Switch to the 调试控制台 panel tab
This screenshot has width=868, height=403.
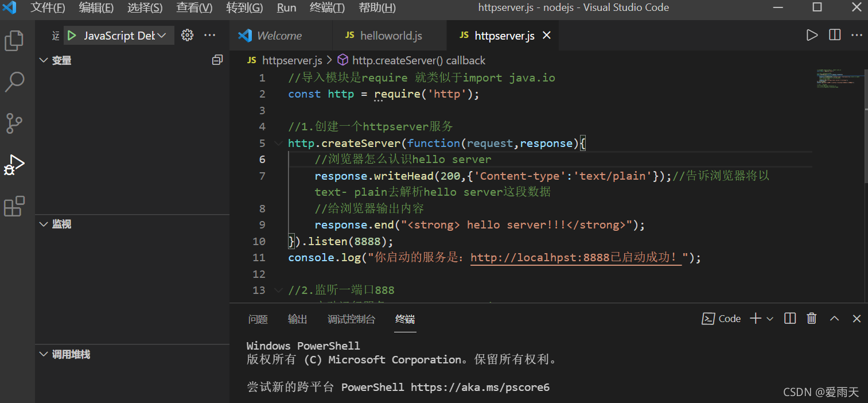(351, 319)
